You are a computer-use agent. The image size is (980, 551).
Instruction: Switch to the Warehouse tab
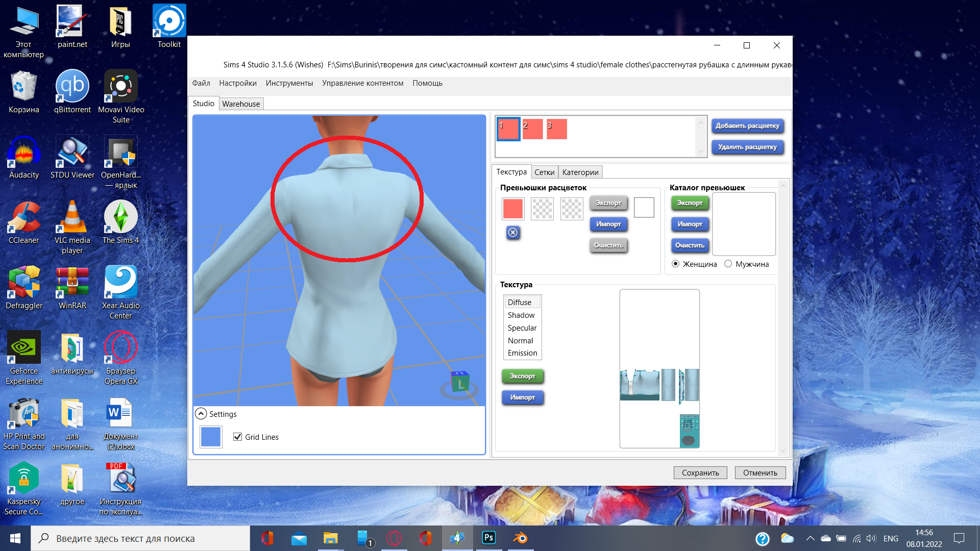pyautogui.click(x=241, y=104)
